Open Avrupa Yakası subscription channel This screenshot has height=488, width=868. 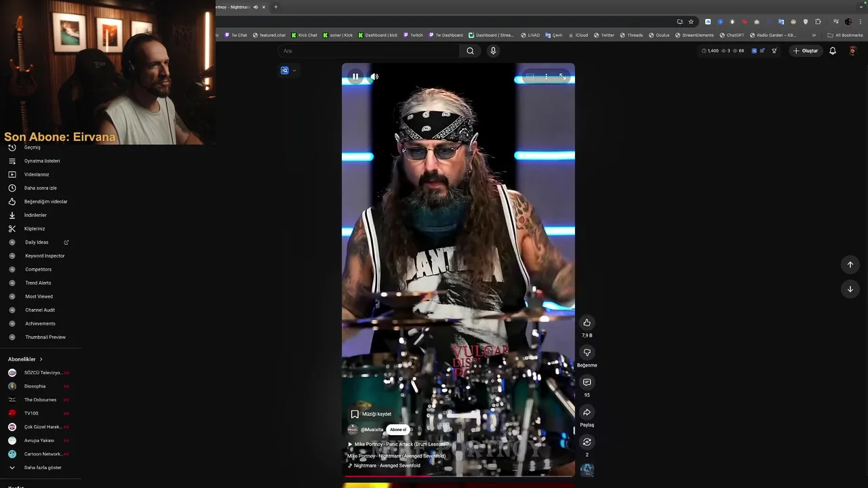point(41,441)
